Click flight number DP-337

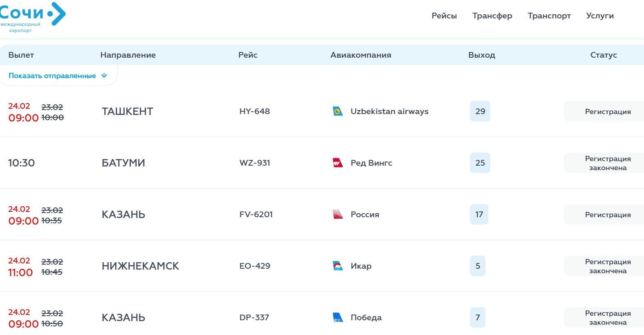254,317
